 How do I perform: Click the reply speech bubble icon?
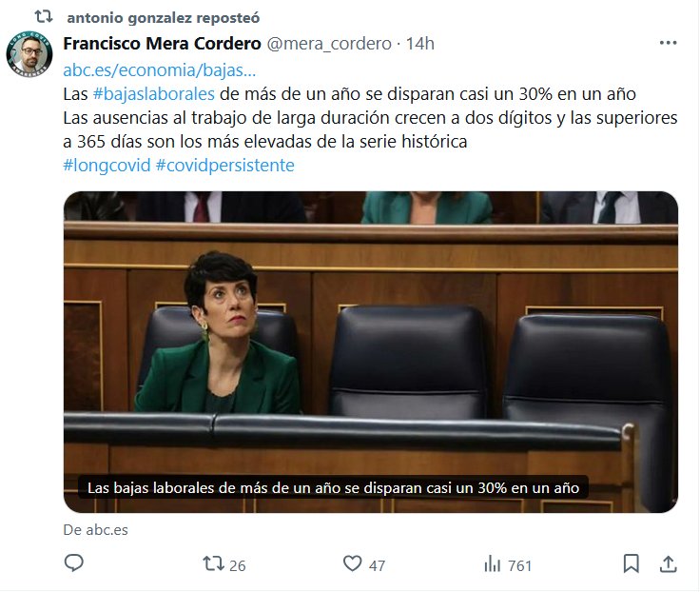coord(74,562)
